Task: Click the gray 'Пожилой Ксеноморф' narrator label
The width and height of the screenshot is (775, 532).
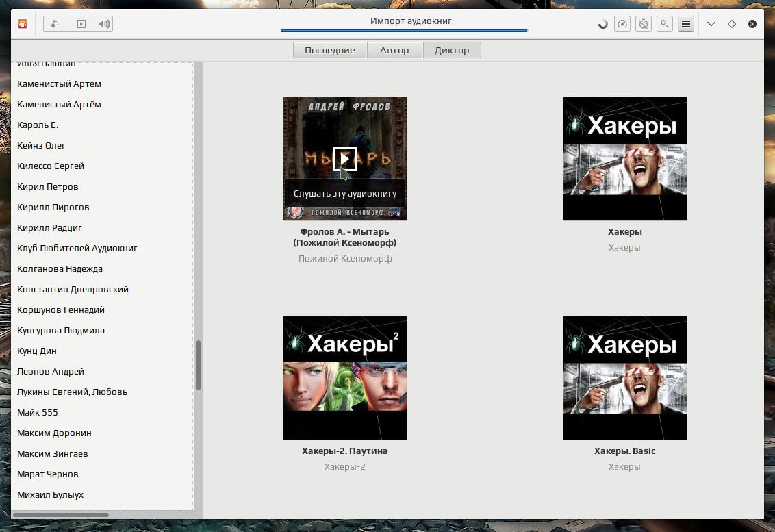Action: click(345, 259)
